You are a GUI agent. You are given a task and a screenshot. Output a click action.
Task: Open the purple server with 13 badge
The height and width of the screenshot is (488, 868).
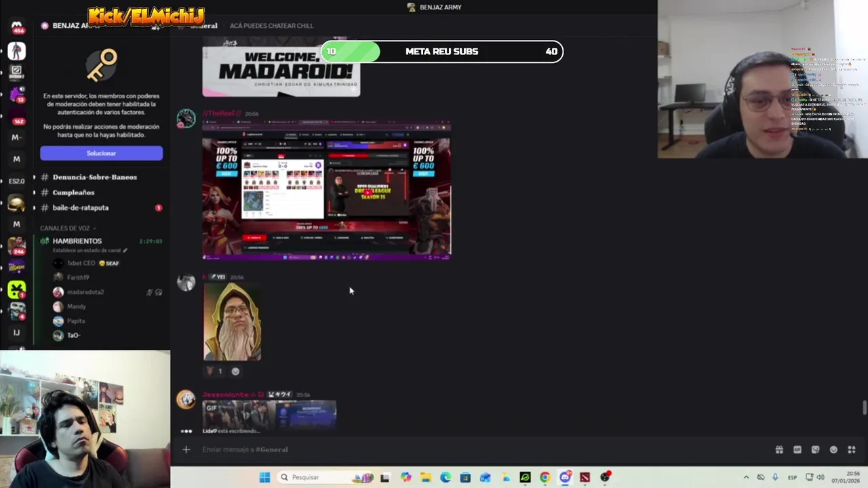[17, 94]
